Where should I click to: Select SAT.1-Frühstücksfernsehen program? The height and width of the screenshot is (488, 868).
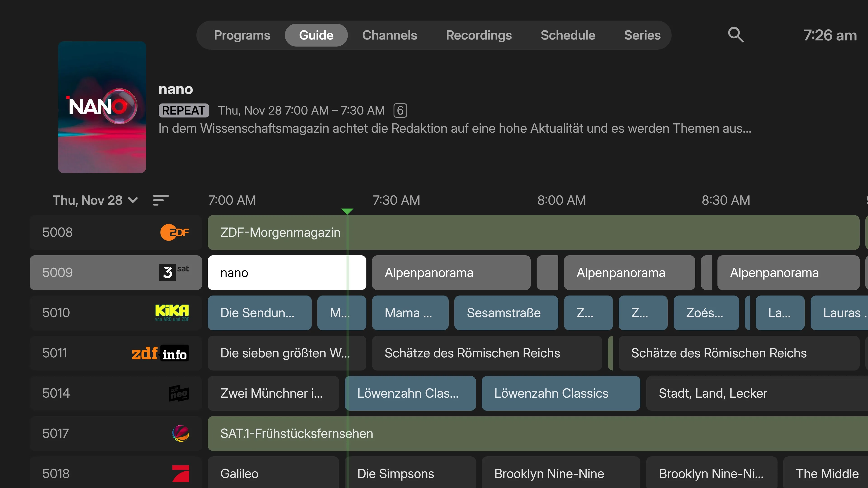point(538,433)
